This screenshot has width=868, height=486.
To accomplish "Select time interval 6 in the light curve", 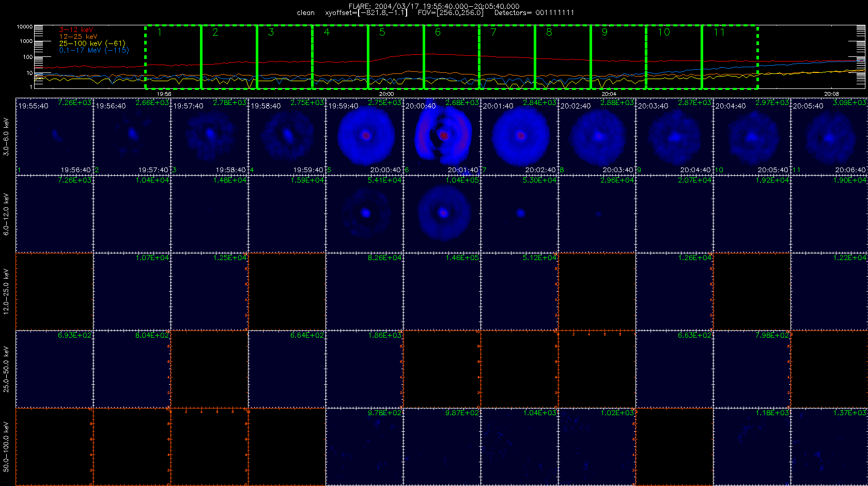I will pos(452,57).
